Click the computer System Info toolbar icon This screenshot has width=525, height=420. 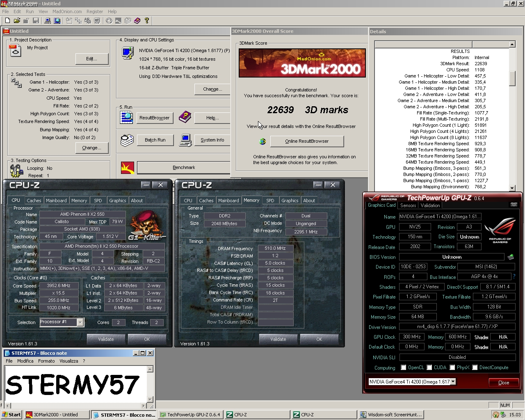[47, 21]
